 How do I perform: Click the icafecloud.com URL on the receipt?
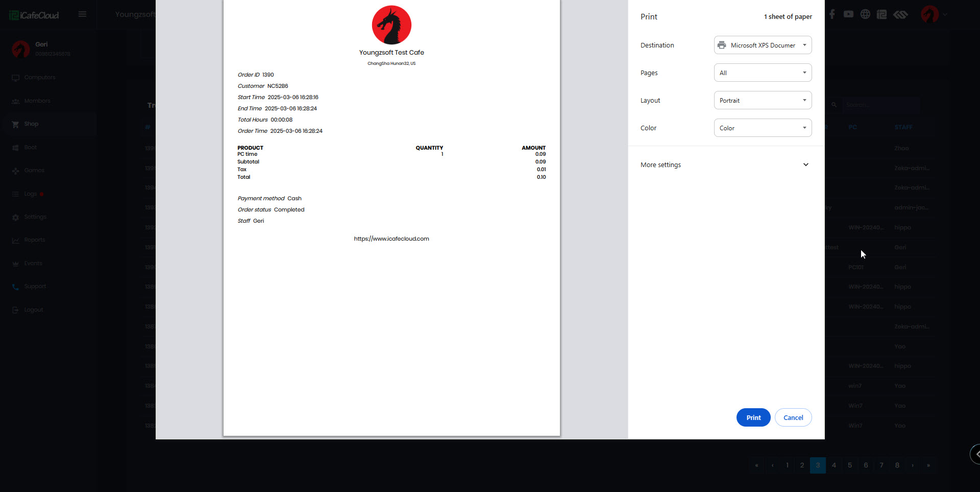point(391,239)
